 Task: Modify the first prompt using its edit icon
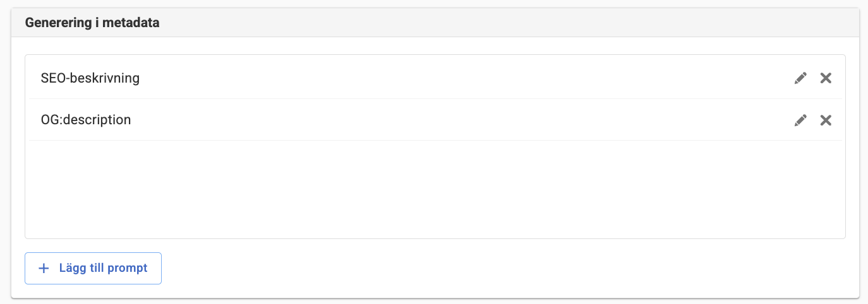(800, 78)
